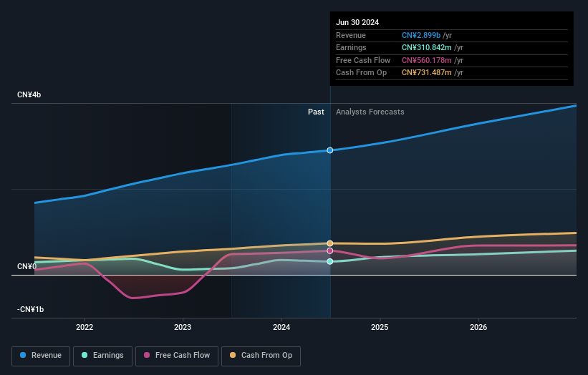Image resolution: width=588 pixels, height=375 pixels.
Task: Click the Cash From Op label in tooltip
Action: pos(361,73)
